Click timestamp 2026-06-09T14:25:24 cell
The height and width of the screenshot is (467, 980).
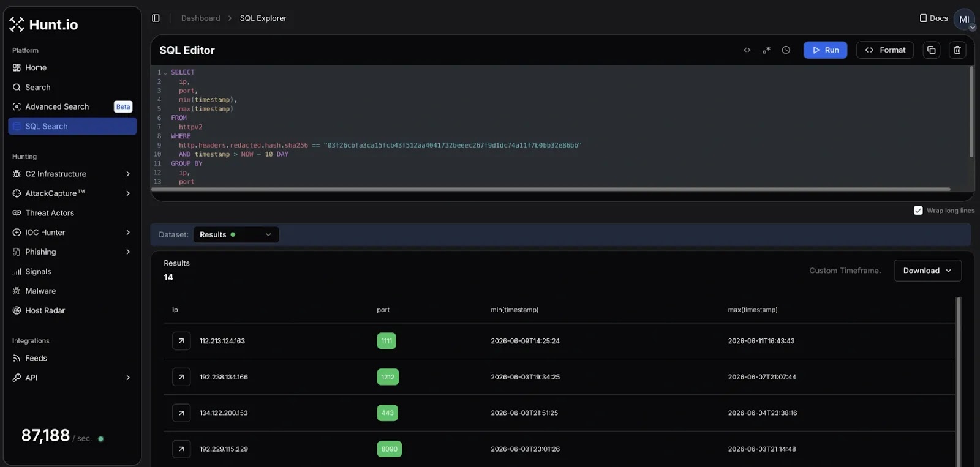[x=525, y=342]
